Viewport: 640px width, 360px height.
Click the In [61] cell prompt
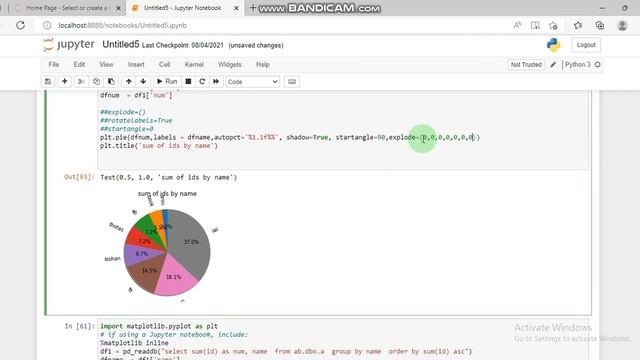(x=80, y=326)
